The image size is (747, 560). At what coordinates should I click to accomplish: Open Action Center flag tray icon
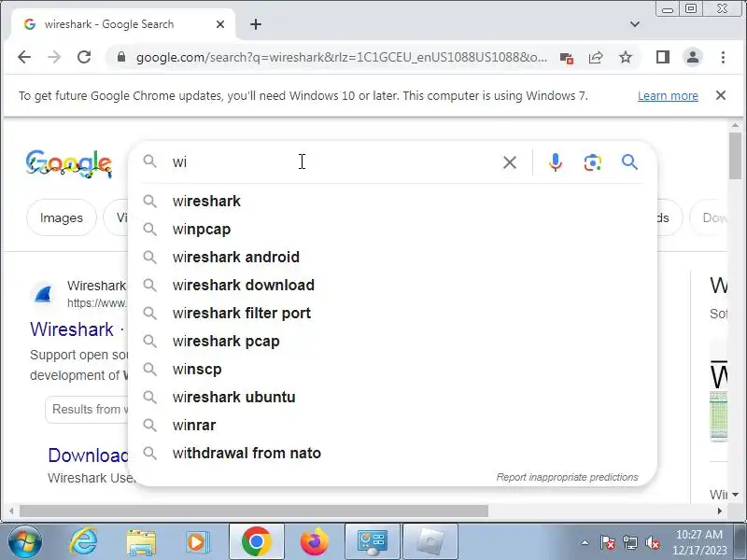click(x=608, y=542)
